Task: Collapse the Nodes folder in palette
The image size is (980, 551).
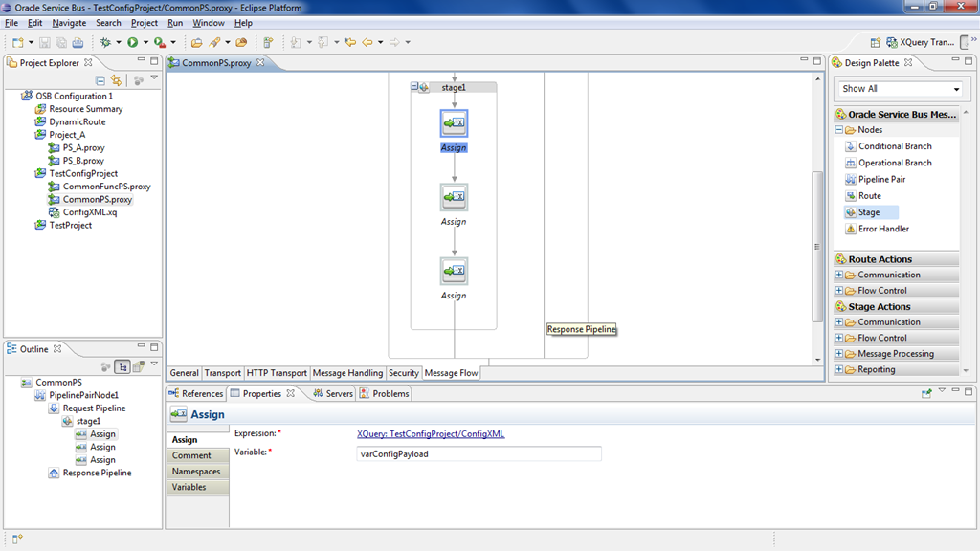Action: (x=839, y=130)
